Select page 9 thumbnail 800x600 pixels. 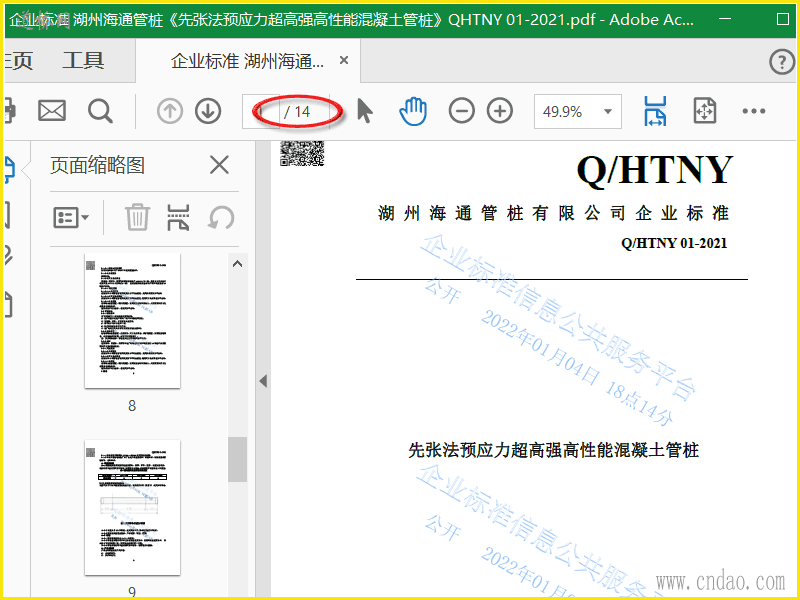[132, 507]
